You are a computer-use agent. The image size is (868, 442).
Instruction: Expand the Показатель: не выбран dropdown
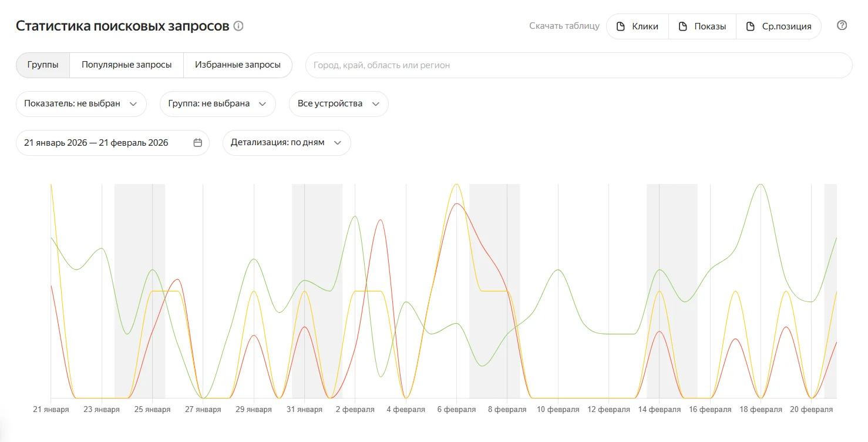point(80,103)
